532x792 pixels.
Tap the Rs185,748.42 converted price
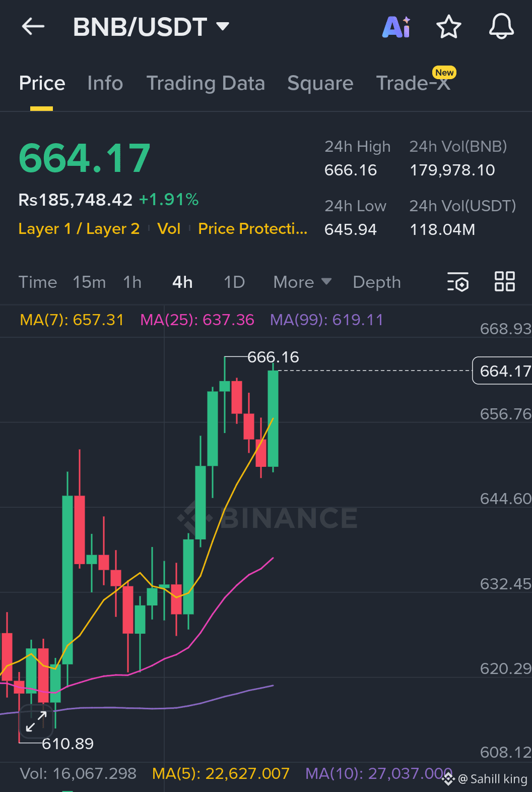[76, 200]
